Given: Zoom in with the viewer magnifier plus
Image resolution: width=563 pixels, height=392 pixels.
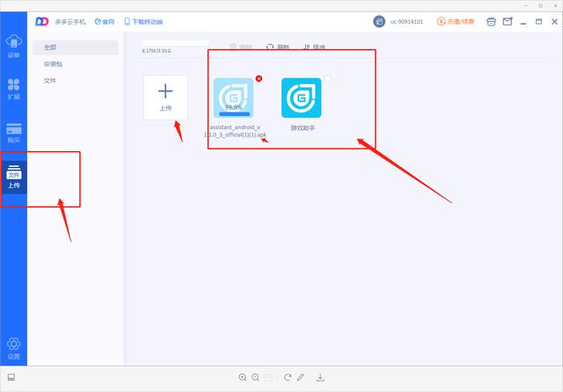Looking at the screenshot, I should pos(243,377).
